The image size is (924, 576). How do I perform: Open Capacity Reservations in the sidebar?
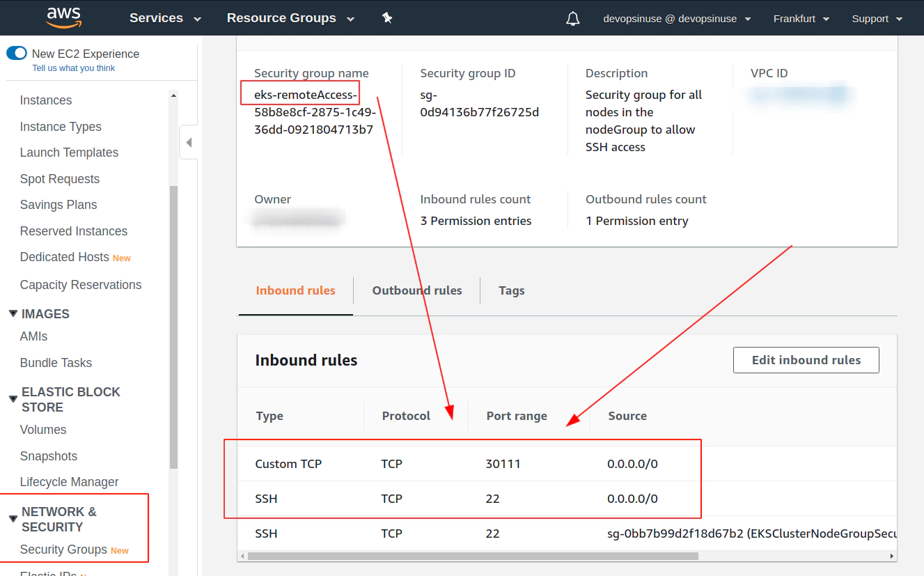pos(81,285)
